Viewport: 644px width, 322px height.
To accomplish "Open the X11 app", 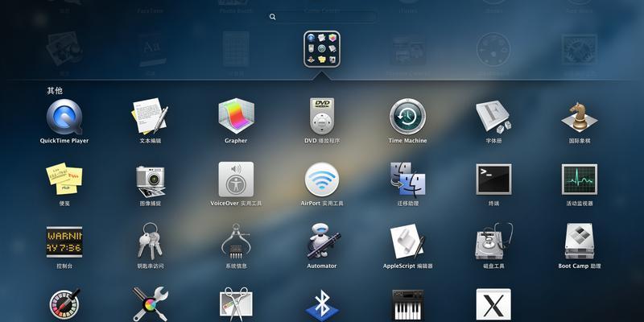I will (493, 305).
